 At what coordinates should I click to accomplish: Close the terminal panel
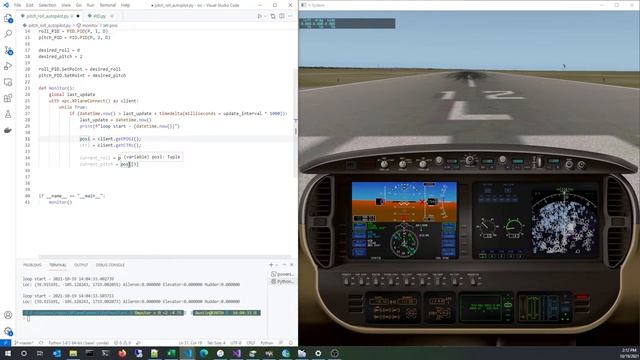coord(291,265)
